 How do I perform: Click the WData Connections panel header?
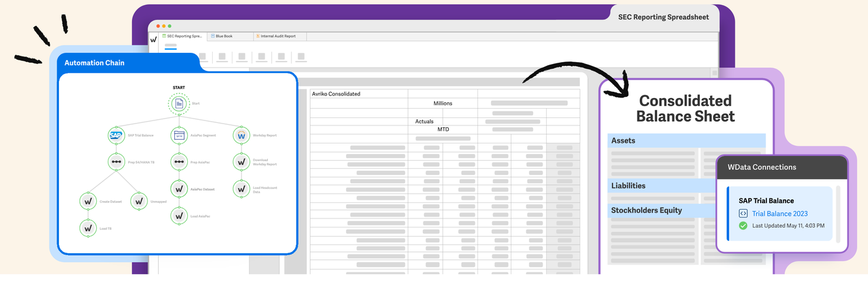click(x=781, y=167)
